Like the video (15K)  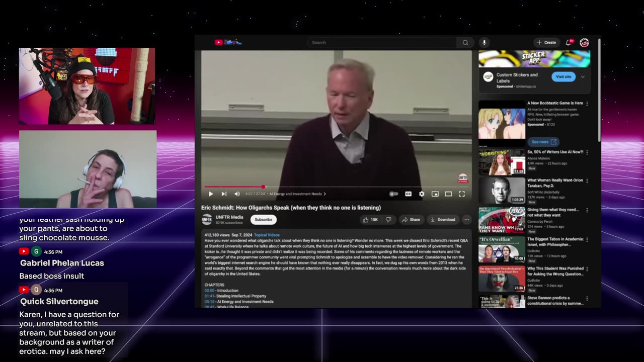pyautogui.click(x=370, y=220)
